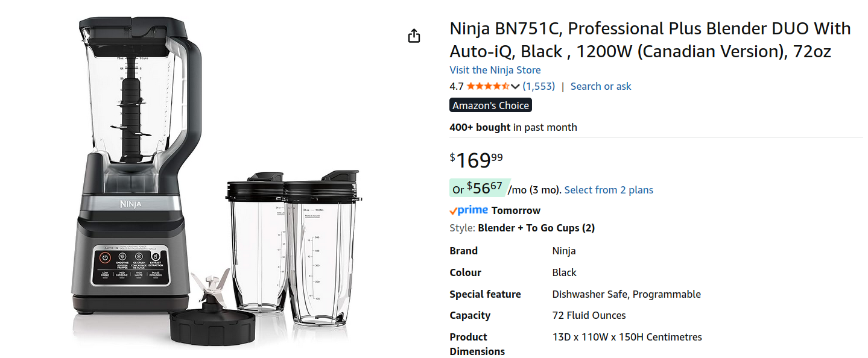Click the "Blender + To Go Cups (2)" style text
The width and height of the screenshot is (868, 358).
(x=536, y=228)
